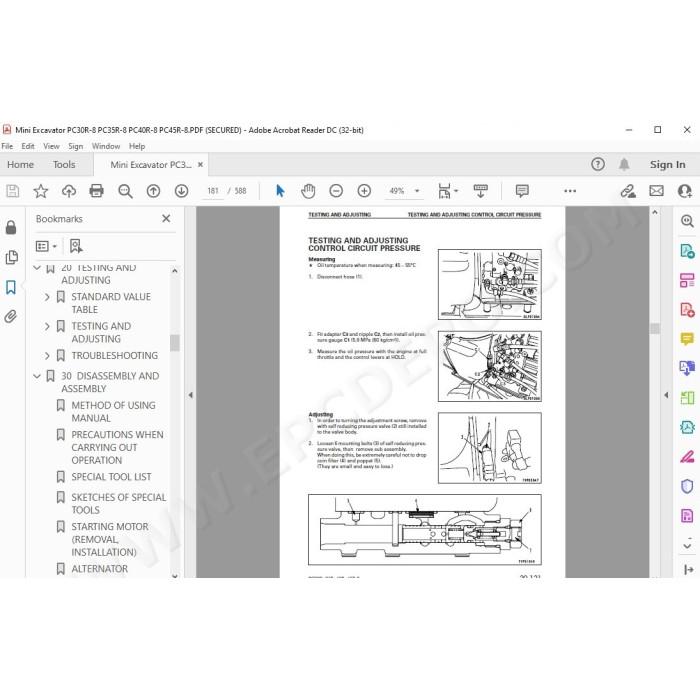The height and width of the screenshot is (700, 700).
Task: Open bookmark options dropdown
Action: [46, 246]
